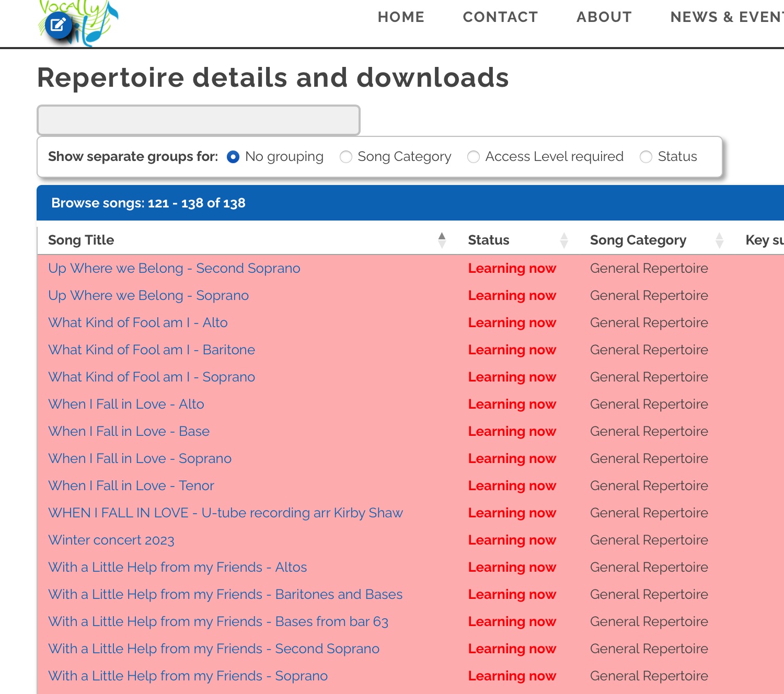Click General Repertoire in What Kind of Fool - Alto row

[x=649, y=322]
